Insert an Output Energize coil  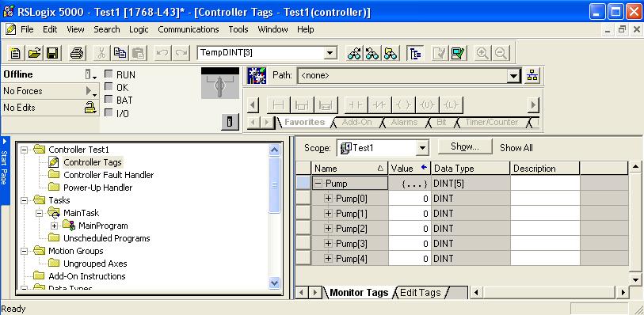coord(403,105)
